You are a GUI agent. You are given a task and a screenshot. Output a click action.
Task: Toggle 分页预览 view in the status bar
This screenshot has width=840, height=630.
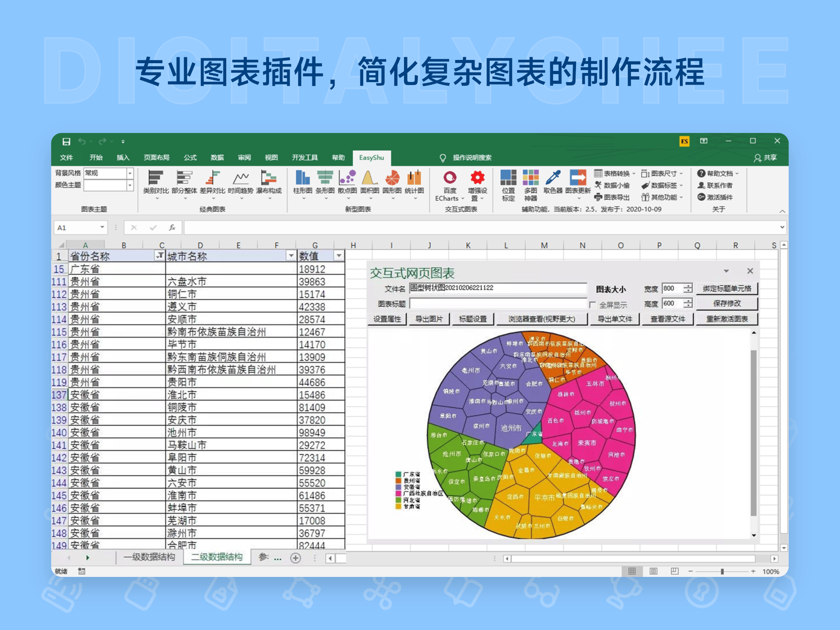coord(675,571)
